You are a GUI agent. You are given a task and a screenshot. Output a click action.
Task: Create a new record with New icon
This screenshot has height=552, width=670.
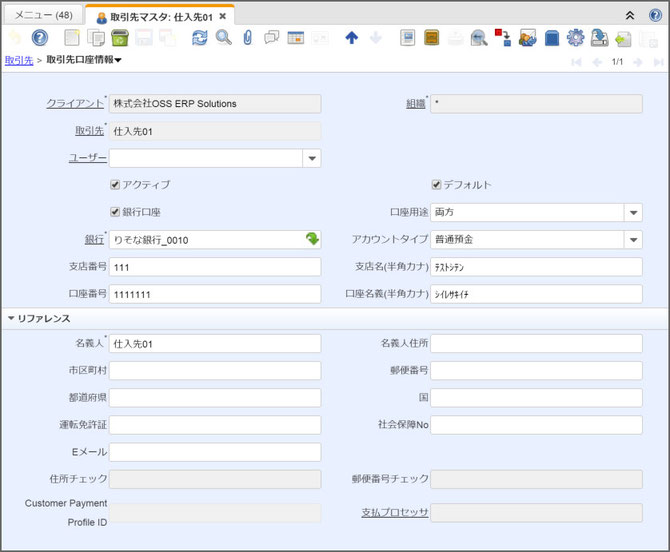[72, 38]
